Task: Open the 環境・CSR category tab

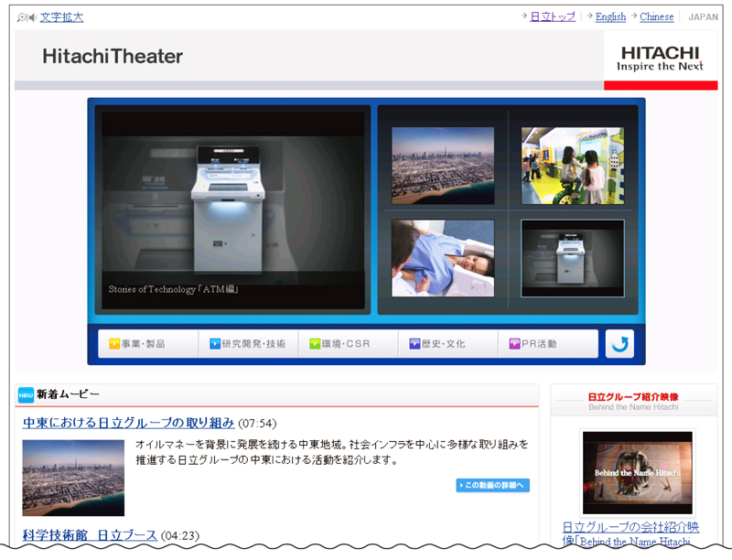Action: point(349,344)
